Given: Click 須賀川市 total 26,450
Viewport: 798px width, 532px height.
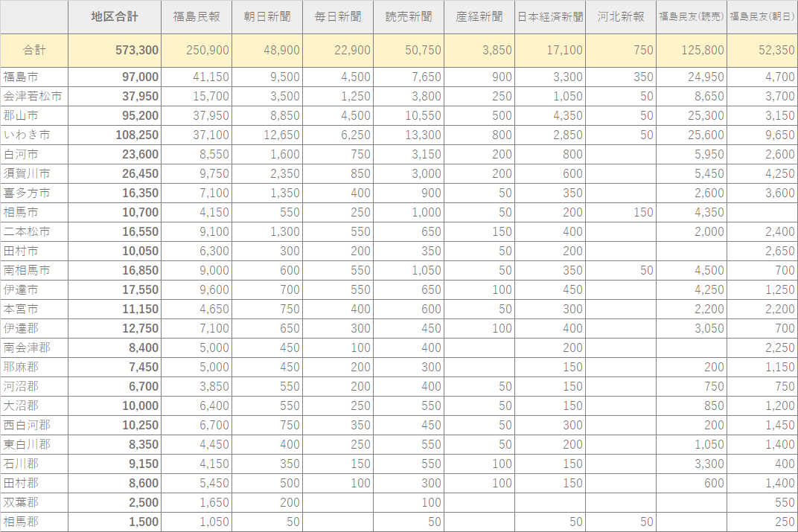Looking at the screenshot, I should coord(115,174).
